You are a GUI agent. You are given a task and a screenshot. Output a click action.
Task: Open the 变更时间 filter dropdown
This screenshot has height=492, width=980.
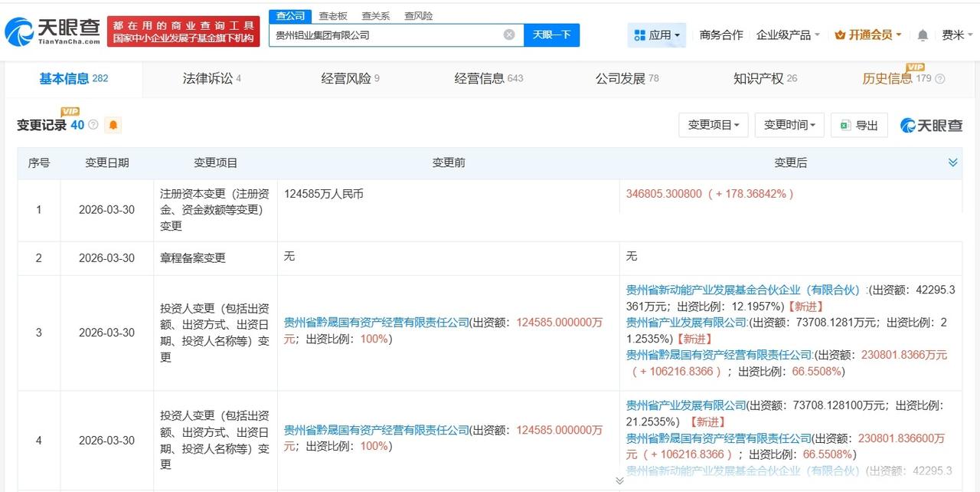point(789,125)
